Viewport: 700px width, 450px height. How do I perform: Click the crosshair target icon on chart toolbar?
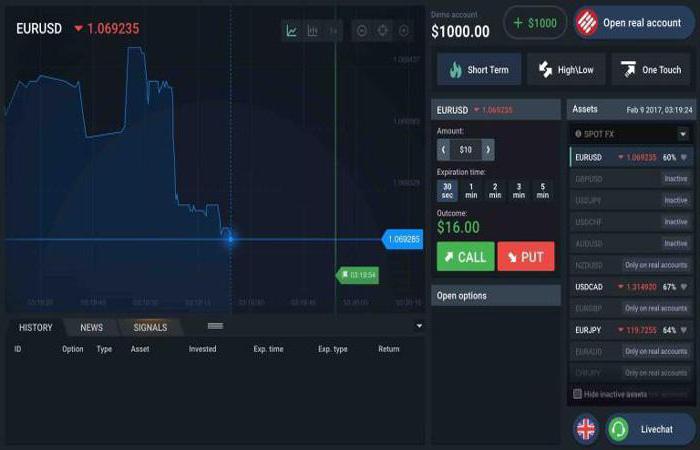tap(383, 31)
